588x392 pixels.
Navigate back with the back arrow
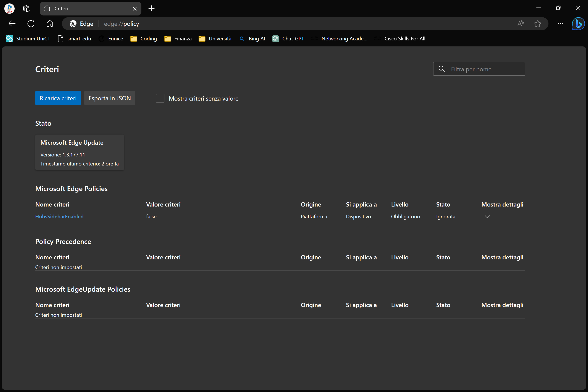coord(12,23)
